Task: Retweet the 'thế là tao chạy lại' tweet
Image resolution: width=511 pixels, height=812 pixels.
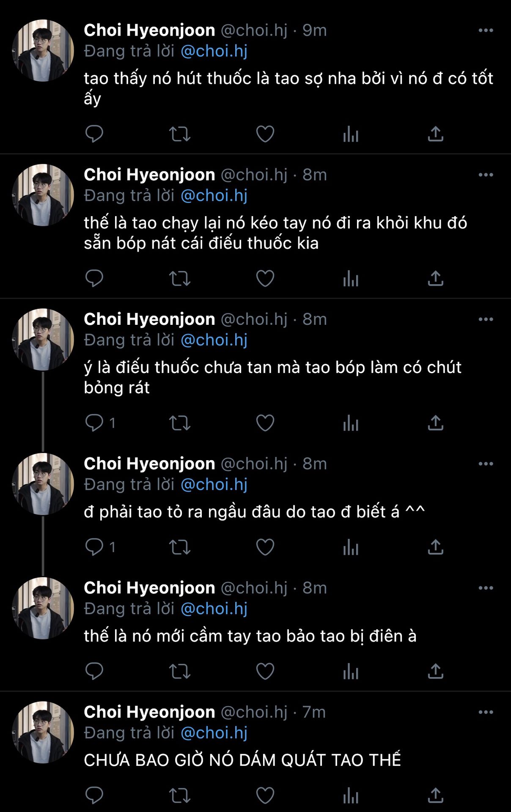Action: (180, 279)
